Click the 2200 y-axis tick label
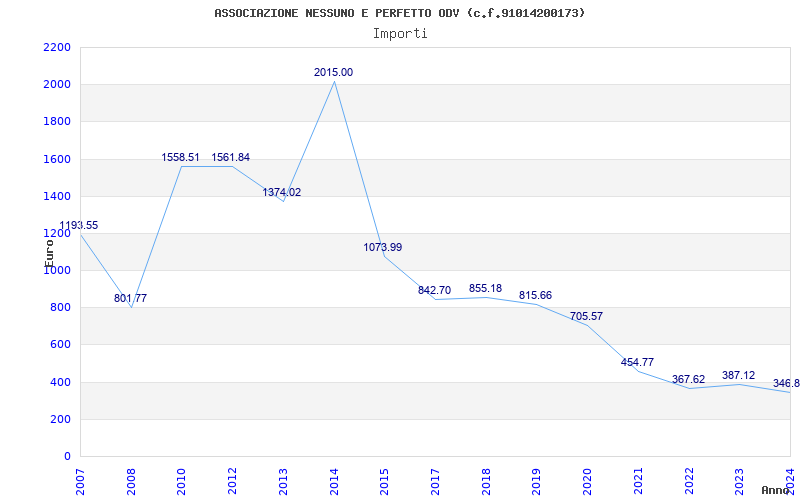The height and width of the screenshot is (500, 800). coord(58,47)
